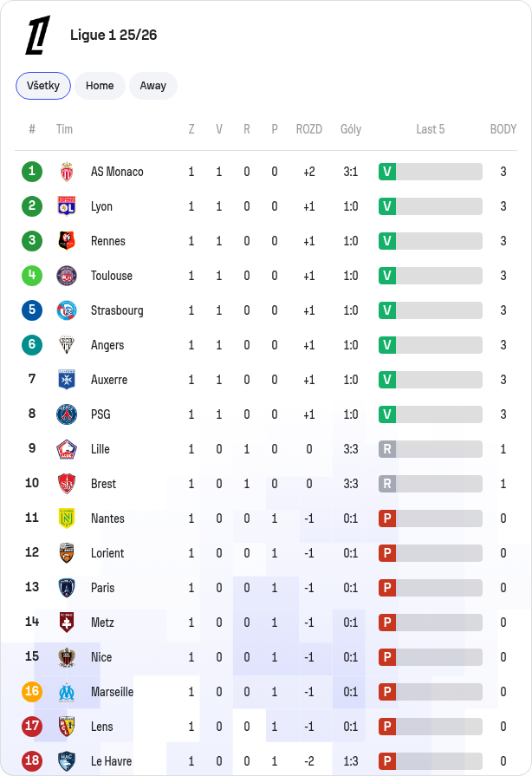Open the Strasbourg team crest

(66, 310)
